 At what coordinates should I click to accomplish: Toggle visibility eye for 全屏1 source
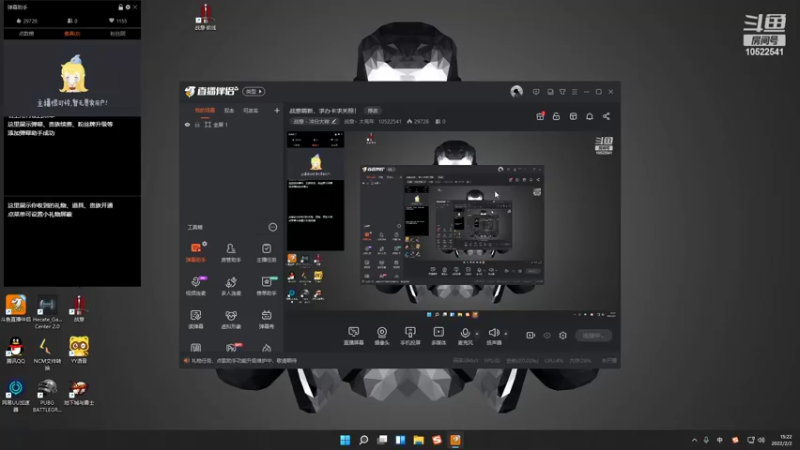click(187, 124)
